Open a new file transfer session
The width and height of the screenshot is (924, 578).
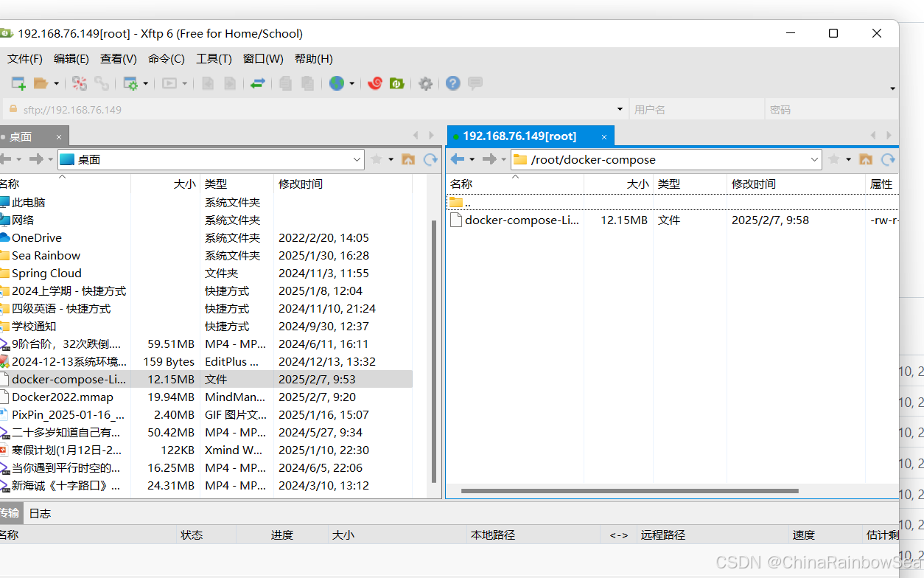(x=18, y=83)
